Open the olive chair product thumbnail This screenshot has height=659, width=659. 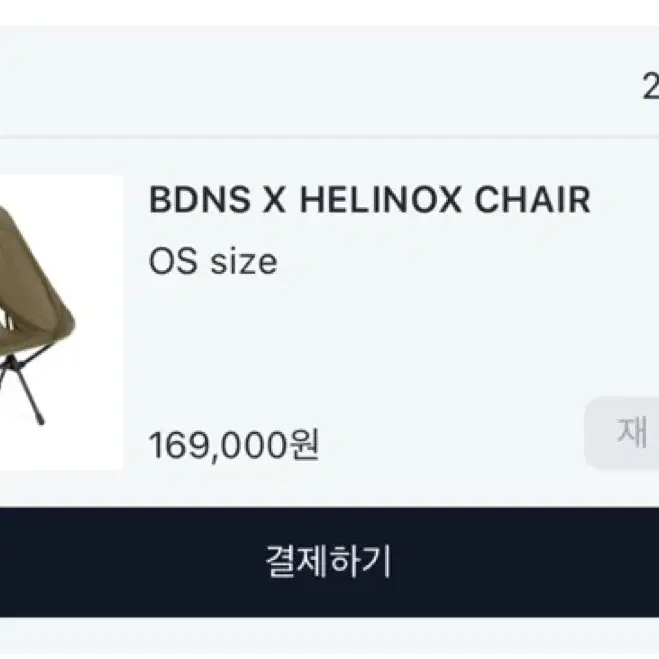pyautogui.click(x=61, y=322)
